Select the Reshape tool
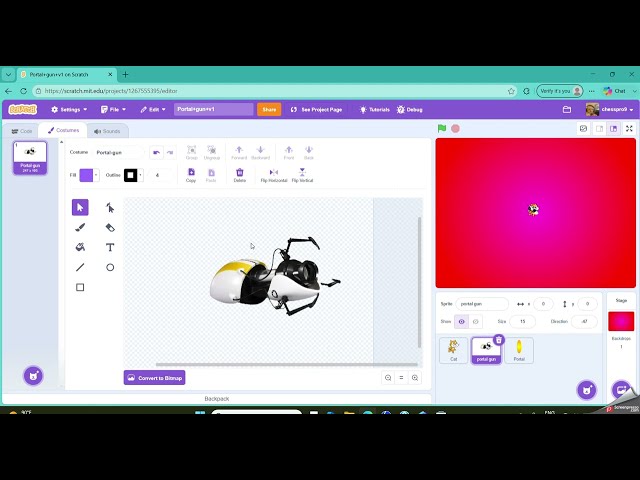 [110, 207]
